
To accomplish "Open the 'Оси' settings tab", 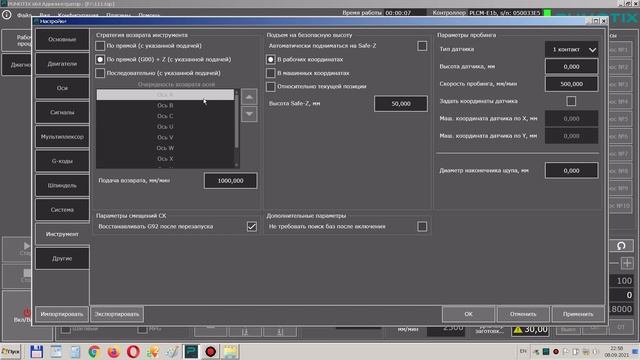I will [62, 88].
